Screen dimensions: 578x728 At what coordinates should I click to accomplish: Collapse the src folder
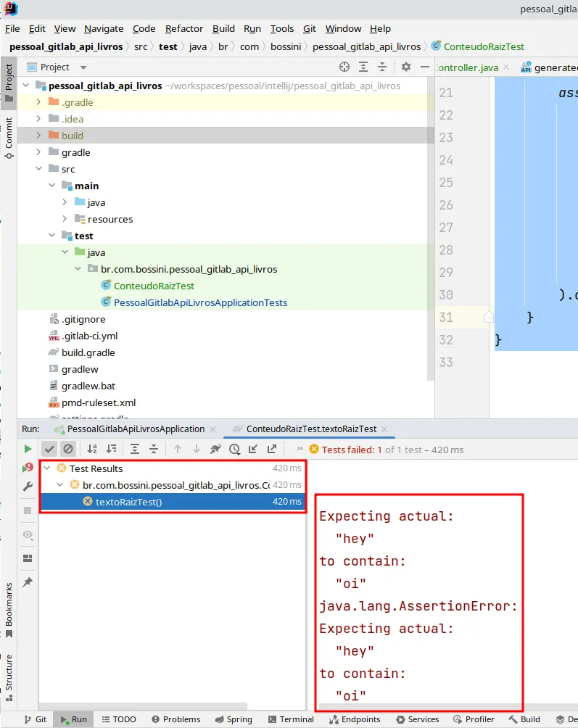tap(39, 169)
